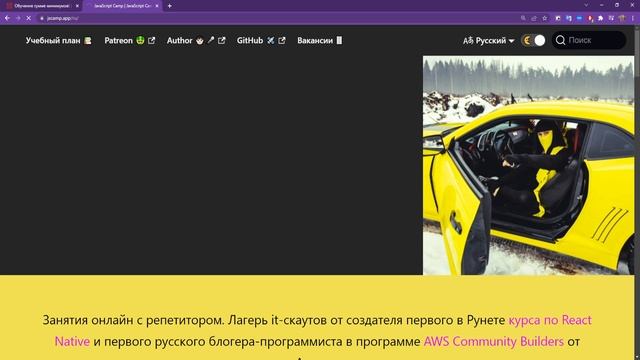The image size is (640, 360).
Task: Click the text Занятия онлайн с репетитором
Action: coord(133,320)
